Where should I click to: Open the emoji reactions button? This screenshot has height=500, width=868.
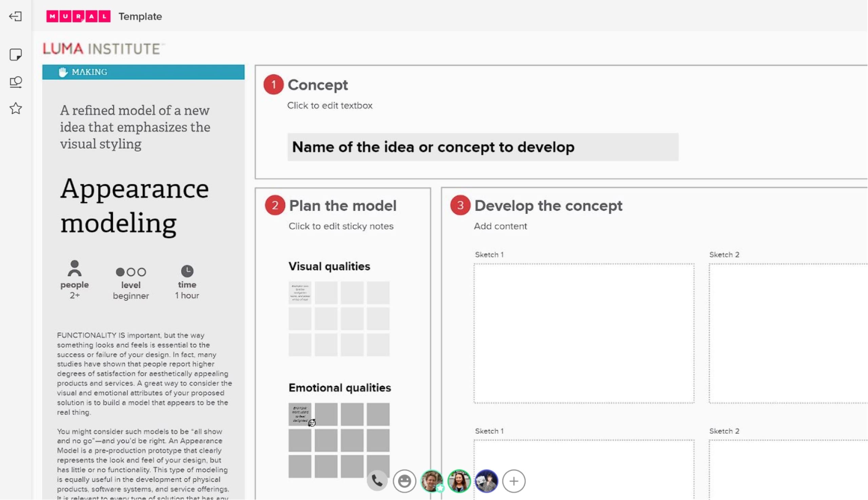pyautogui.click(x=404, y=481)
